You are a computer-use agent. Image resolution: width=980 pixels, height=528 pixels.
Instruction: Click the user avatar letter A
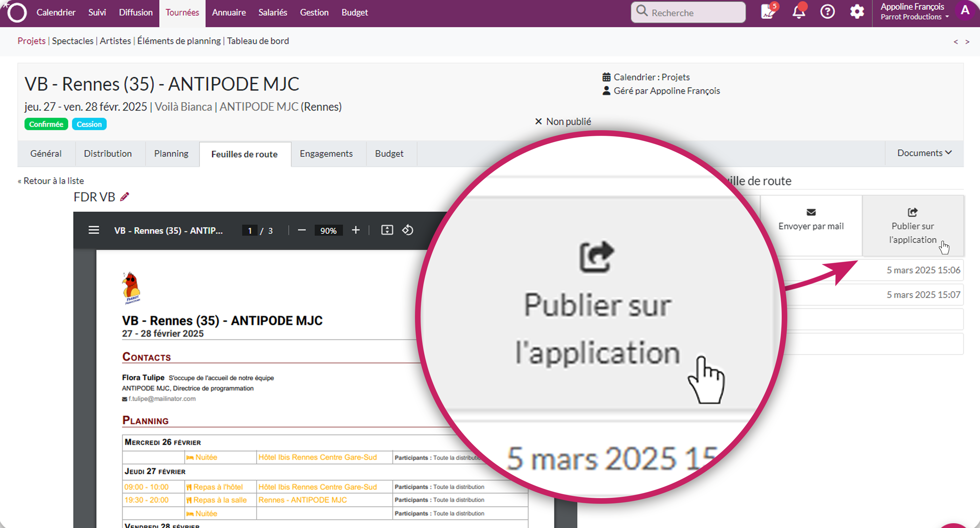pos(965,11)
